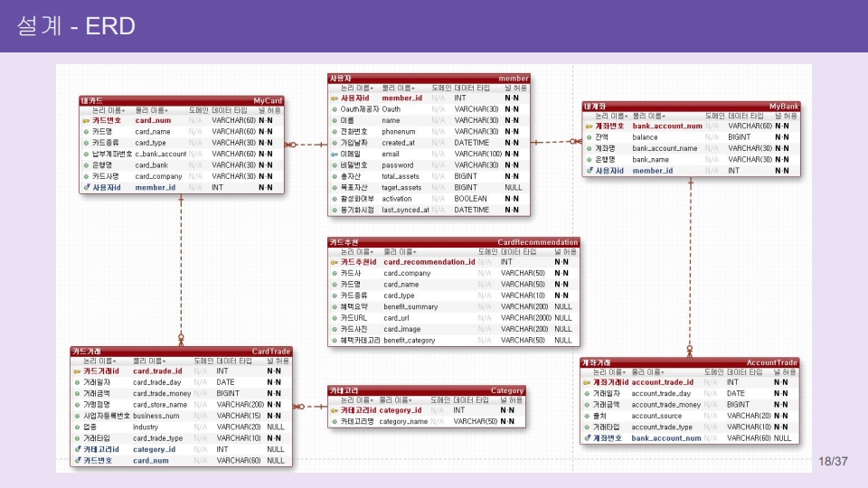Click the foreign key icon beside CardTrade card_num
Screen dimensions: 868x488
click(78, 460)
